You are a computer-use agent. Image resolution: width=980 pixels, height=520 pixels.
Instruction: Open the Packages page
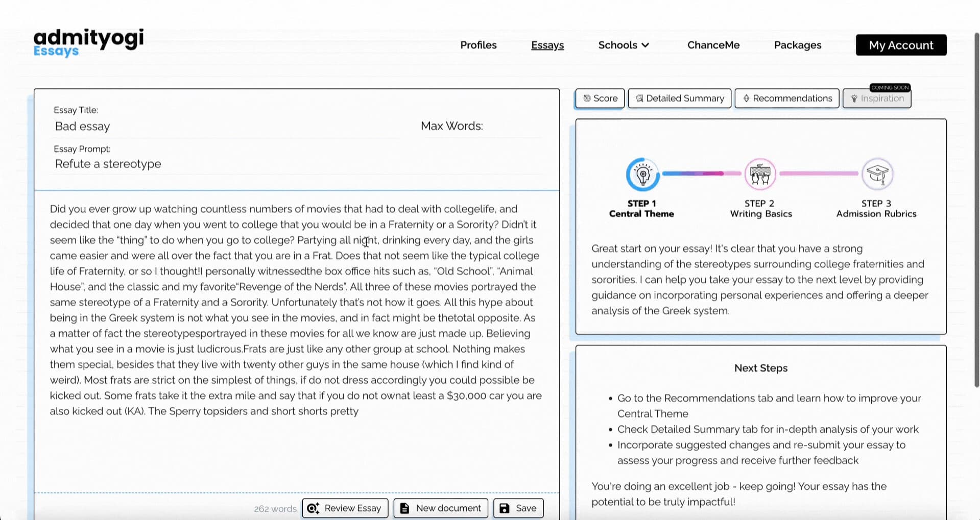[x=798, y=45]
